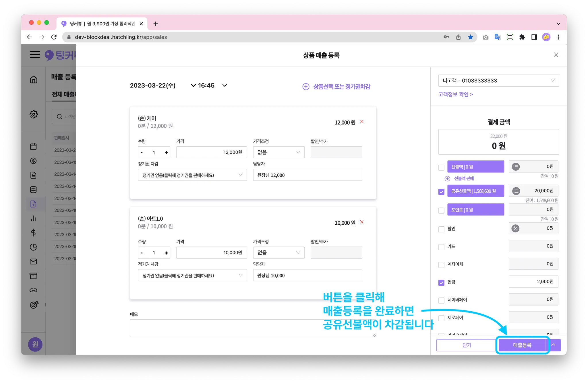The height and width of the screenshot is (383, 588).
Task: Open the settings gear in the sidebar
Action: click(34, 114)
